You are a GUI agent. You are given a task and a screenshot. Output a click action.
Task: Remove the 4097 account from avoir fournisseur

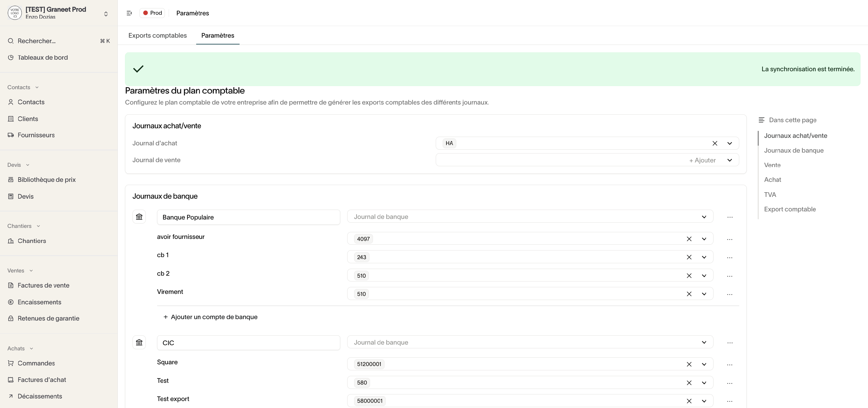[x=689, y=239]
